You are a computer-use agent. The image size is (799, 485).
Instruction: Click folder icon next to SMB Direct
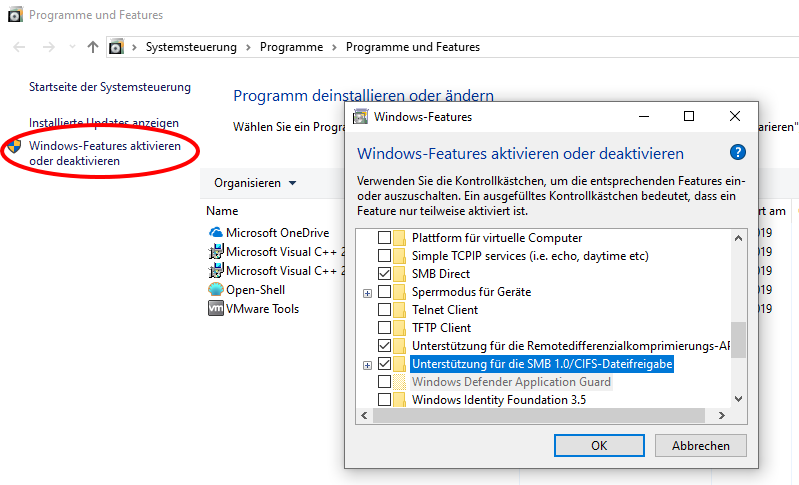point(400,274)
